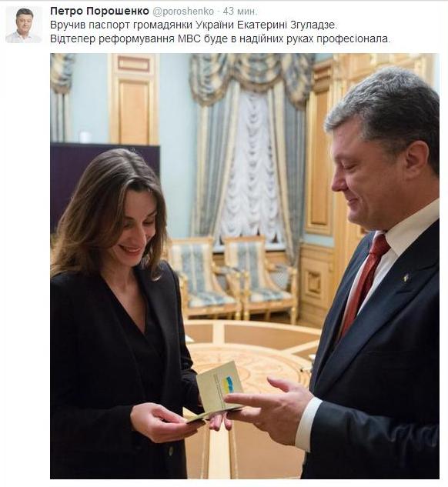Click the tweet line starting with Відтепер реформування
Viewport: 448px width, 487px height.
[x=220, y=38]
